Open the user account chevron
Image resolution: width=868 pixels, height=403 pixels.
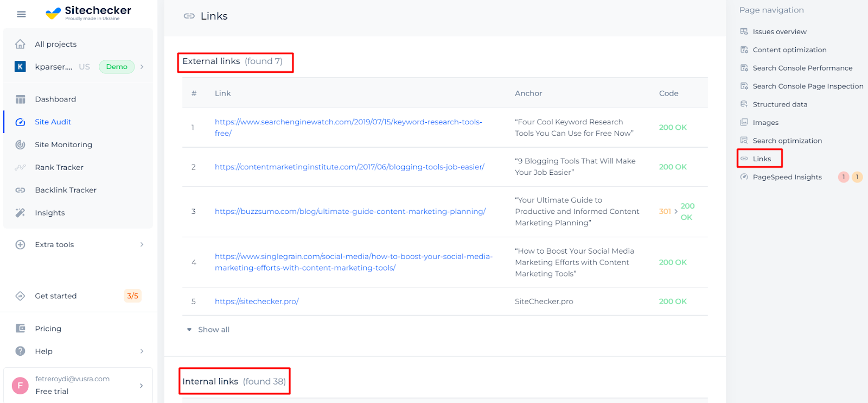pyautogui.click(x=141, y=386)
